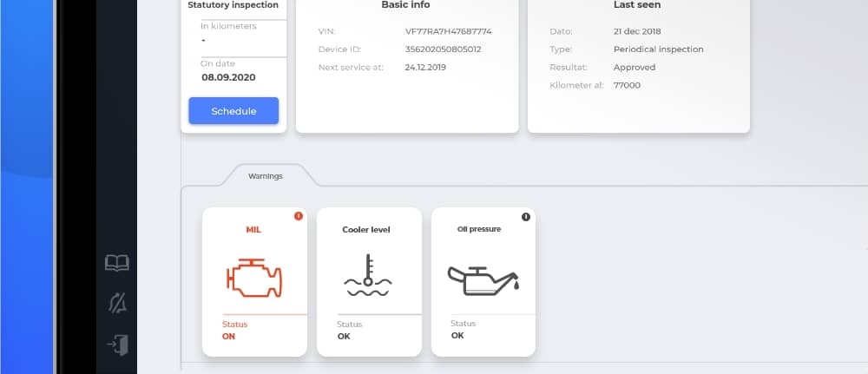The image size is (868, 374).
Task: Click the Oil pressure OK status
Action: (457, 335)
